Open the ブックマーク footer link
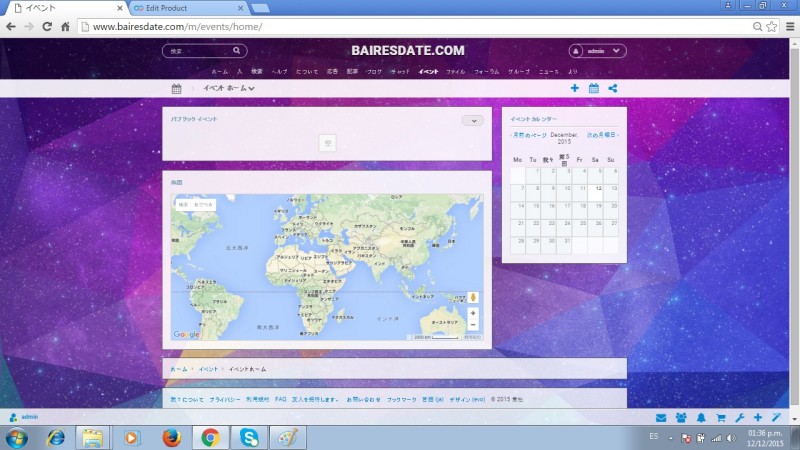This screenshot has width=800, height=450. coord(402,399)
